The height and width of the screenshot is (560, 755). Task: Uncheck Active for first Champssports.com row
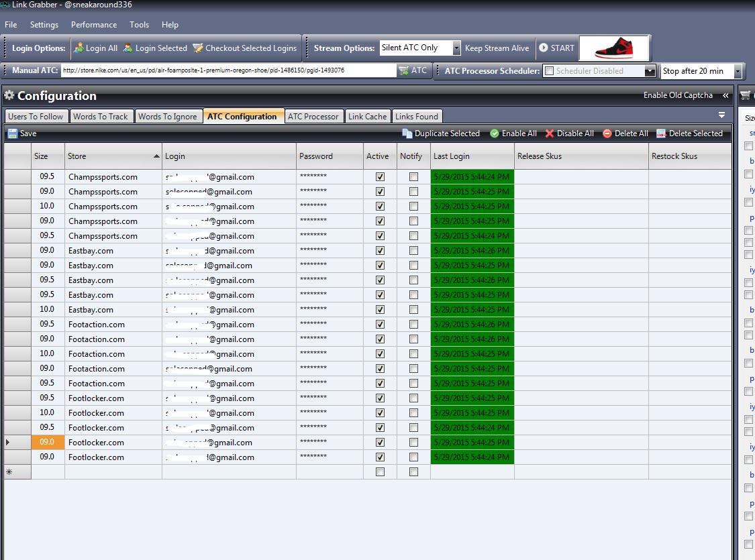380,176
